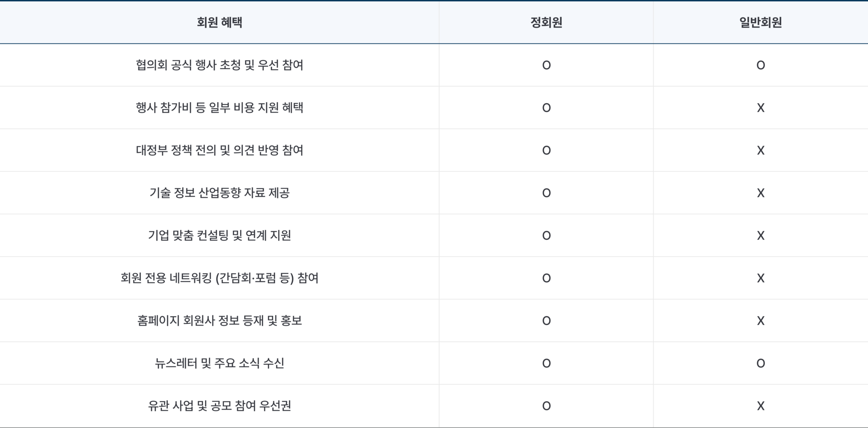Click 일반회원 O mark in 뉴스레터 row
This screenshot has width=868, height=428.
(760, 363)
